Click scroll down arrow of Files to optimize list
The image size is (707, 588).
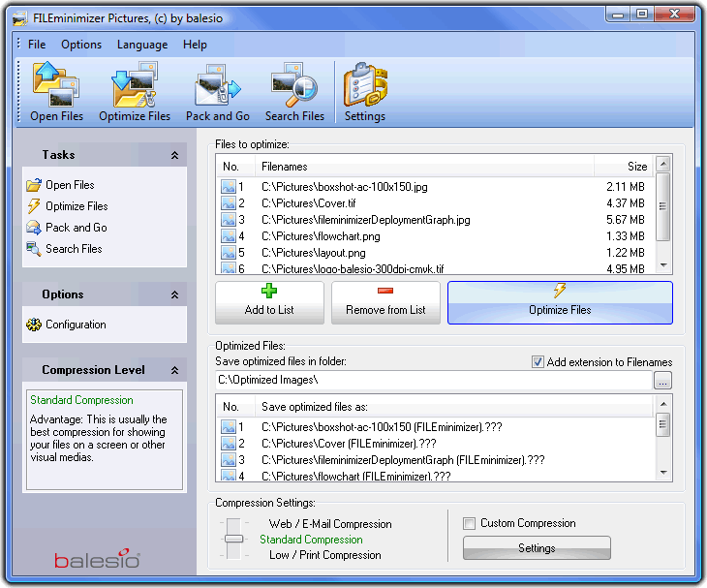(x=662, y=265)
